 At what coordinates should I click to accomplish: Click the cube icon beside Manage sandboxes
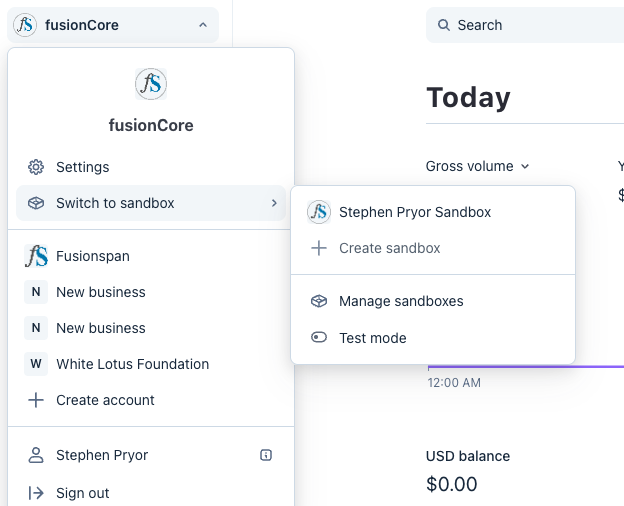pyautogui.click(x=319, y=301)
